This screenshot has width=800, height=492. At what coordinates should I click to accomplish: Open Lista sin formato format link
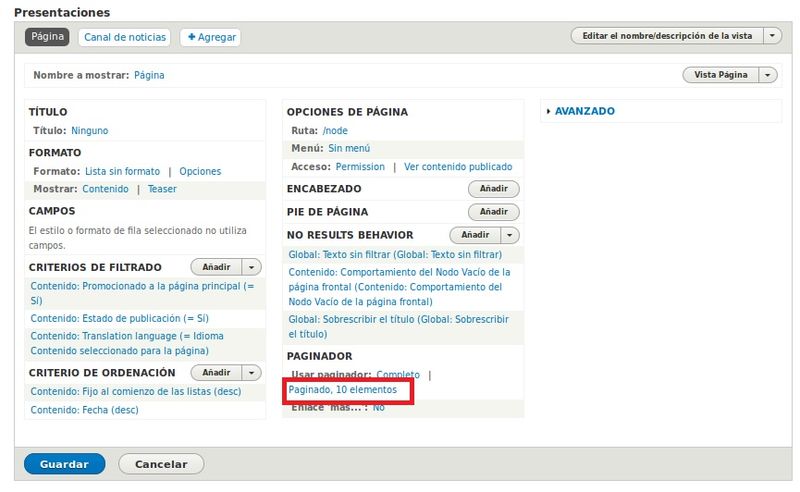[122, 171]
